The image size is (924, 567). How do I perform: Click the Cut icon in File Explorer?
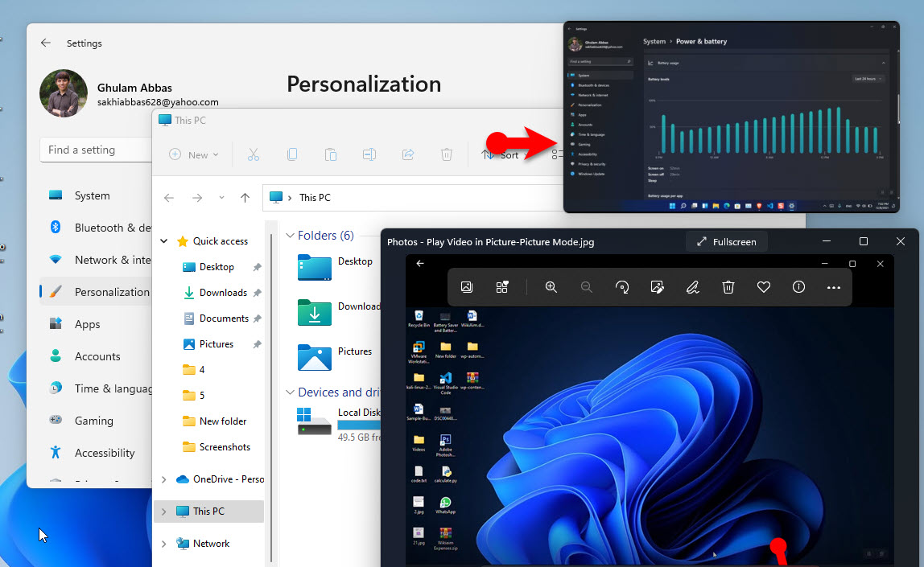(x=254, y=155)
